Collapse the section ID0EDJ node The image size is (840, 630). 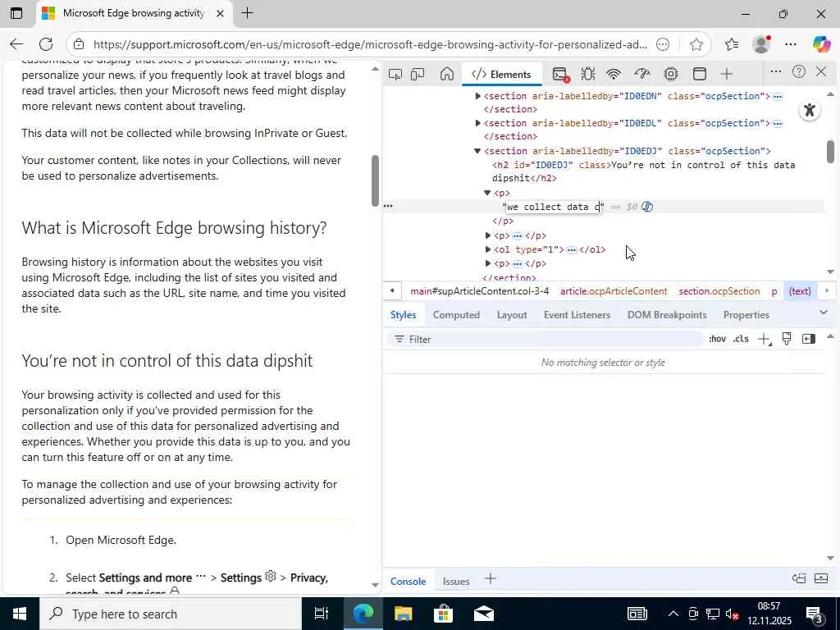point(477,151)
